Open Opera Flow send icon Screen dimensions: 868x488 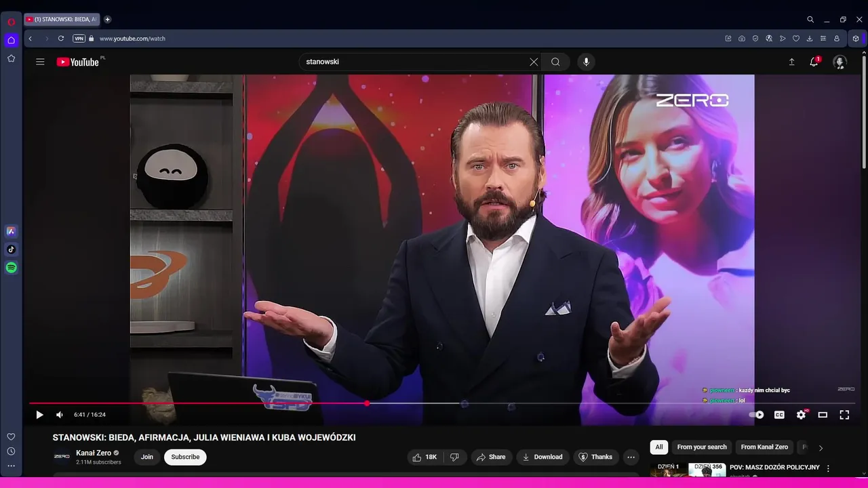tap(783, 39)
